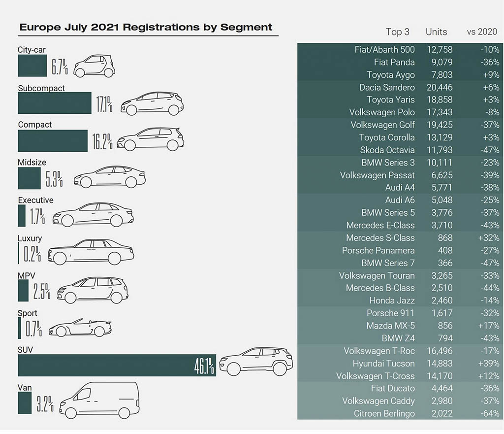Click the 'Volkswagen Passat' model name
The image size is (504, 434).
click(x=378, y=175)
